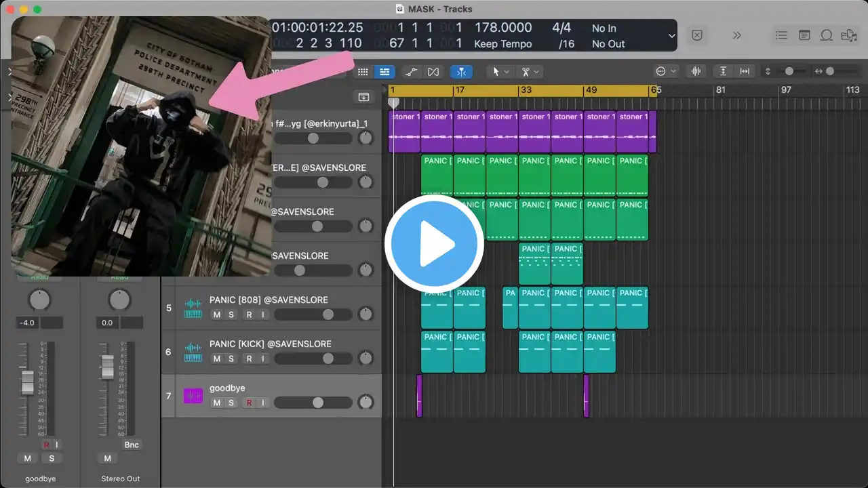Solo the goodbye track in track list
Screen dimensions: 868x488
[x=231, y=403]
